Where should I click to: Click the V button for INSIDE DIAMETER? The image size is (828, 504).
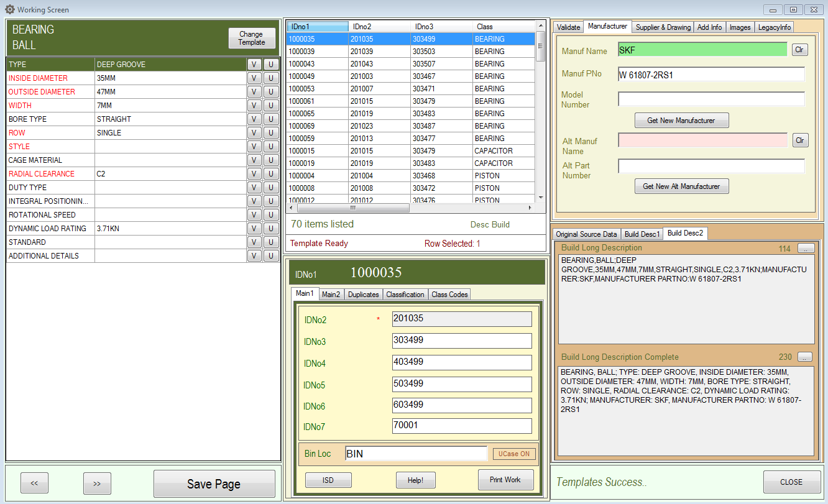point(254,78)
